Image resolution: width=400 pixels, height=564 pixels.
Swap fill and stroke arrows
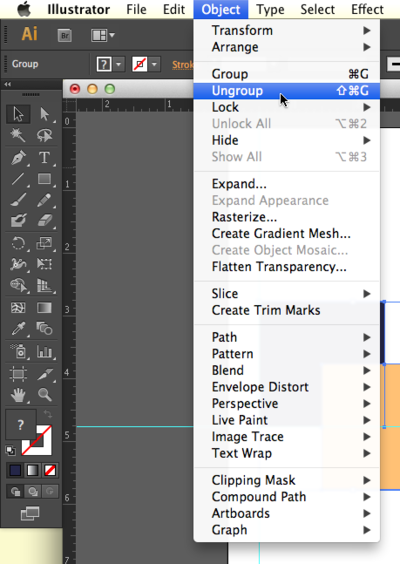point(47,414)
